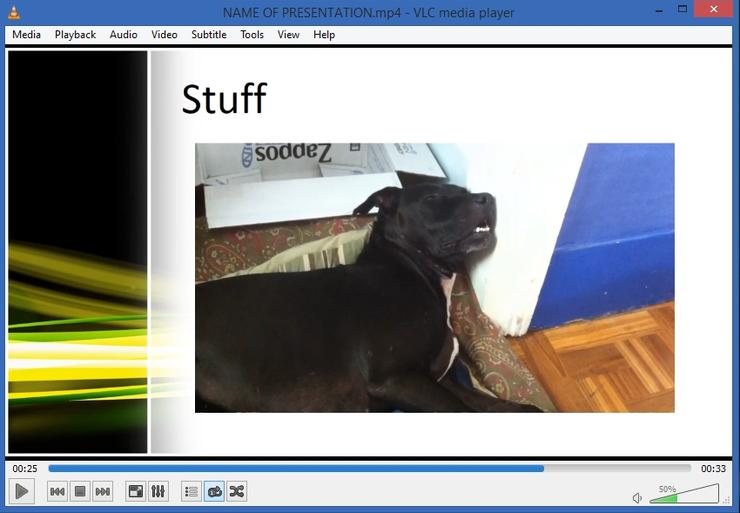The image size is (740, 513).
Task: Toggle fullscreen video mode
Action: [x=136, y=492]
